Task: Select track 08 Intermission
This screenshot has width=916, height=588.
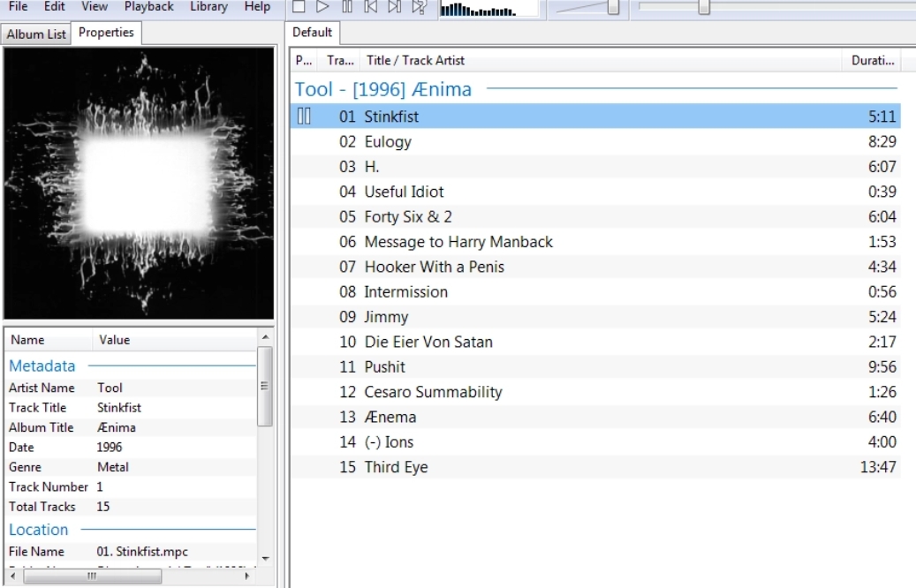Action: (x=596, y=292)
